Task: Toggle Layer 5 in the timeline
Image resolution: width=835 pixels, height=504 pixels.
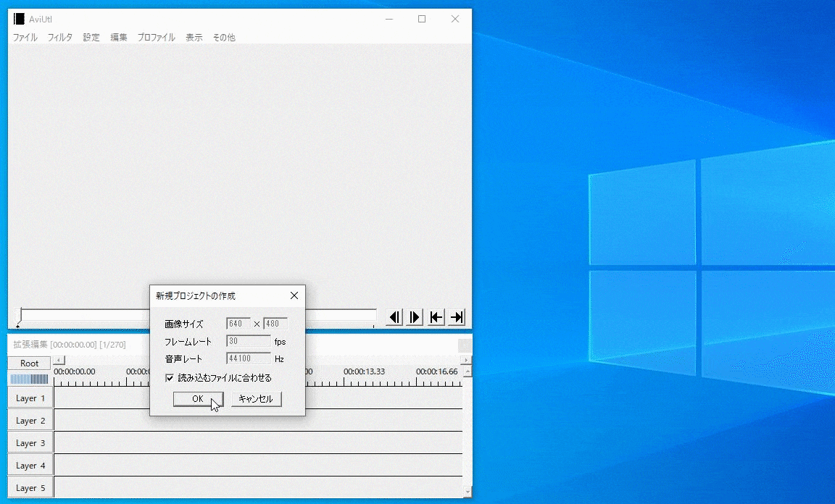Action: pos(30,487)
